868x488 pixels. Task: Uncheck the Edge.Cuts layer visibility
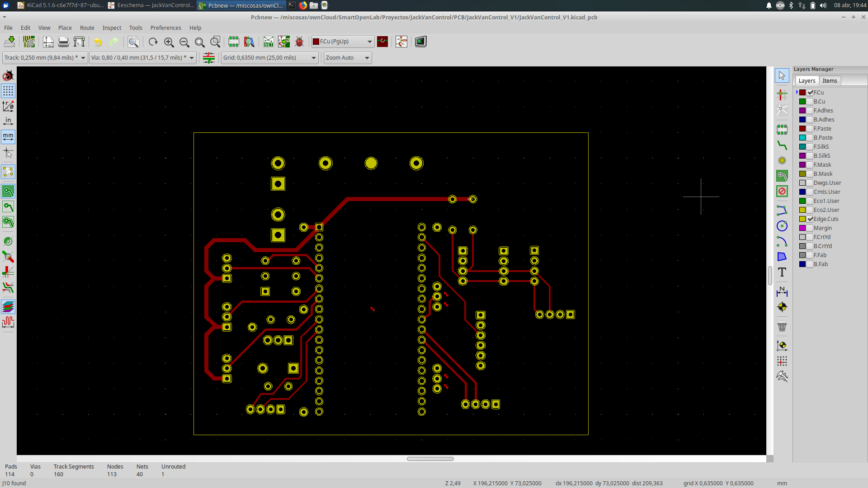810,219
